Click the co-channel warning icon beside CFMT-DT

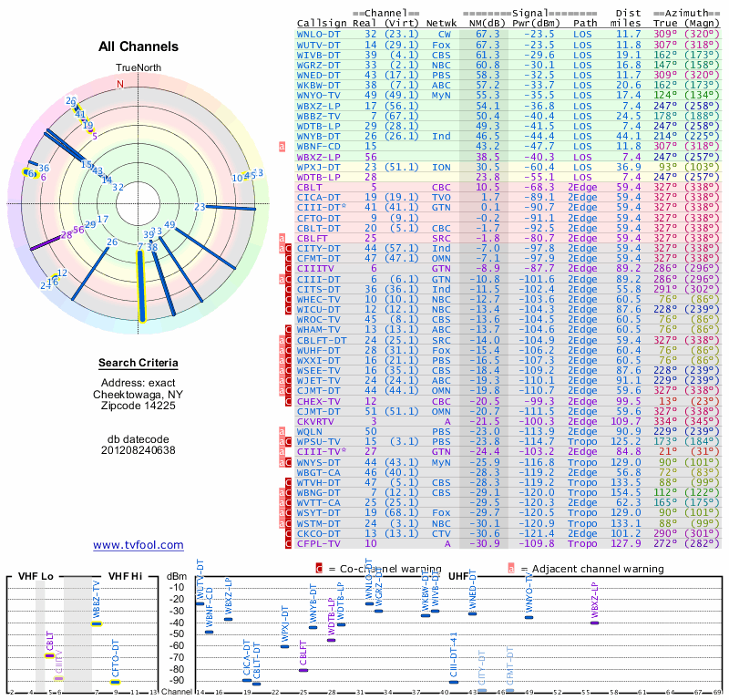[x=288, y=259]
